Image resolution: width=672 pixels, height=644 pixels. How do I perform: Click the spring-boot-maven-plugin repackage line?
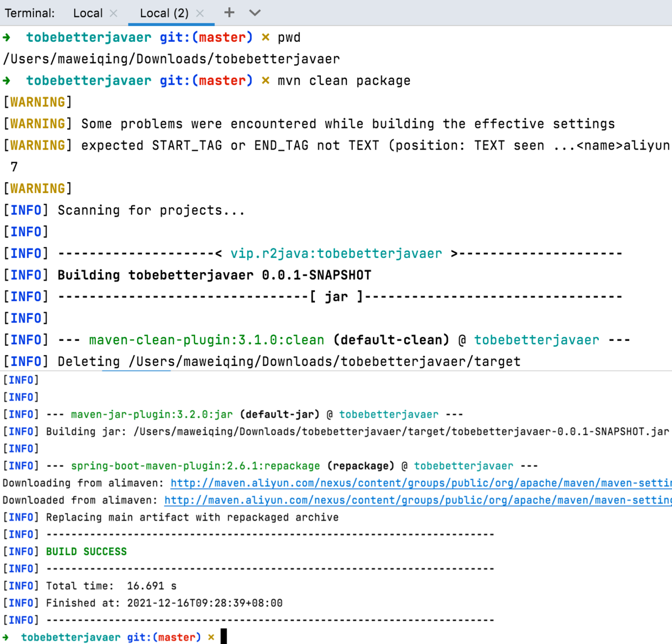point(195,465)
